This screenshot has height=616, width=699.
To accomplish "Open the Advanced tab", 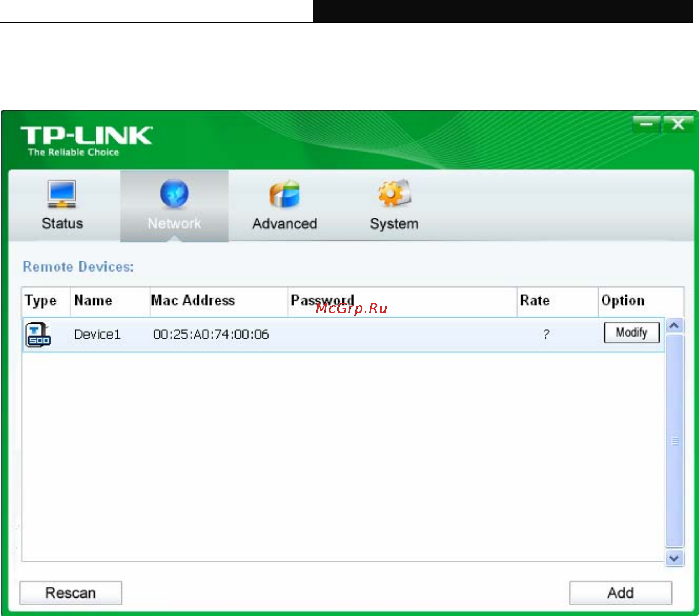I will (284, 206).
